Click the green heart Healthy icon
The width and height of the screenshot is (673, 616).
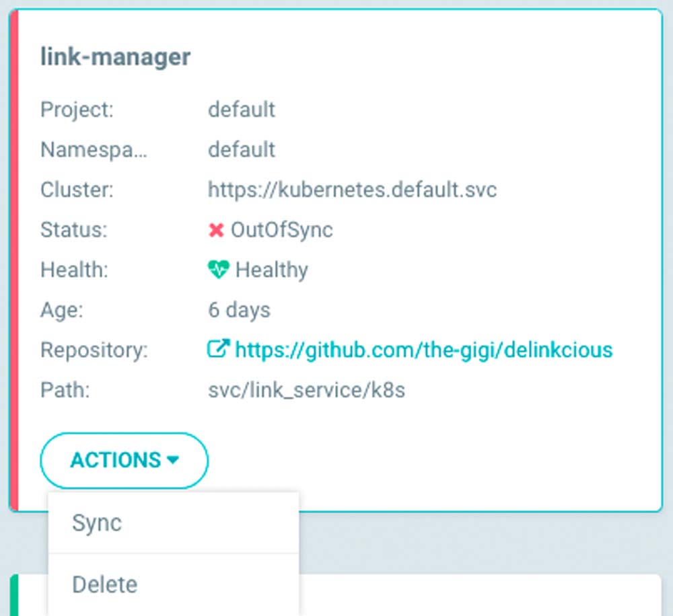[x=219, y=270]
